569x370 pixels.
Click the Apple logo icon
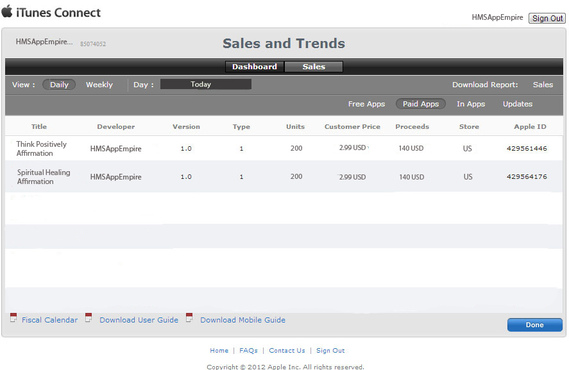[7, 11]
